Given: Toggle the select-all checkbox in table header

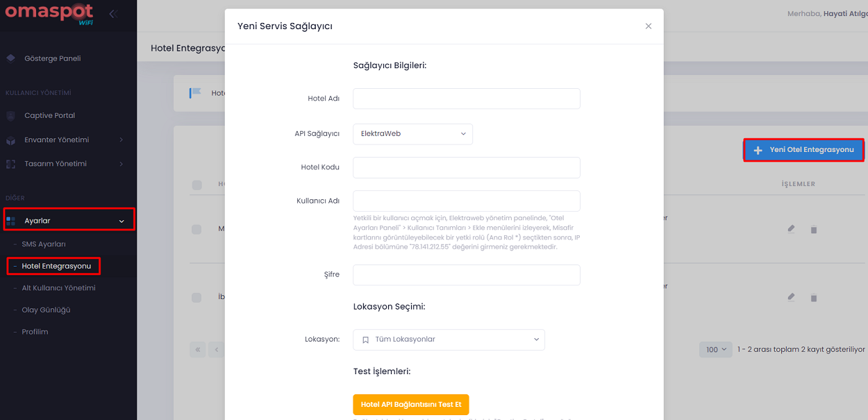Looking at the screenshot, I should point(197,185).
